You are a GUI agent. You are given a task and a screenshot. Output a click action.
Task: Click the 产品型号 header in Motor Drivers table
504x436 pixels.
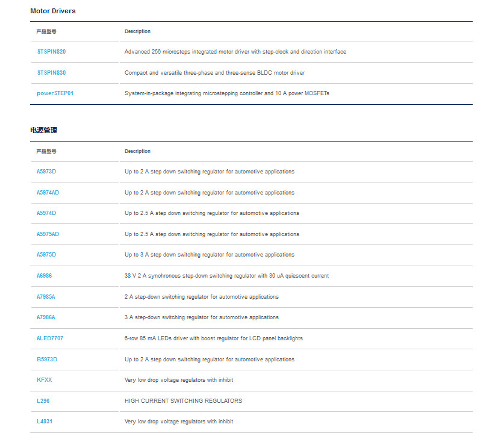[46, 31]
